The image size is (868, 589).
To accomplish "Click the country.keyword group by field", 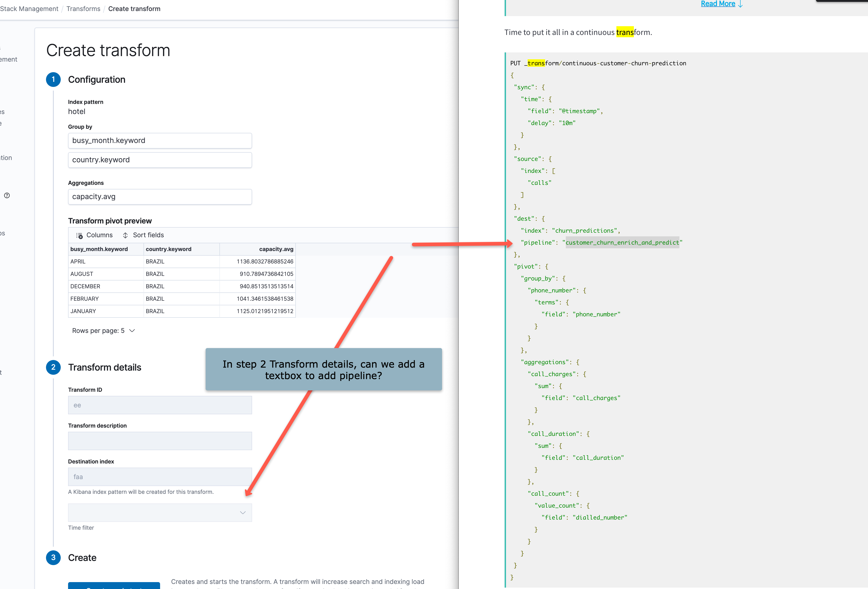I will click(x=160, y=160).
